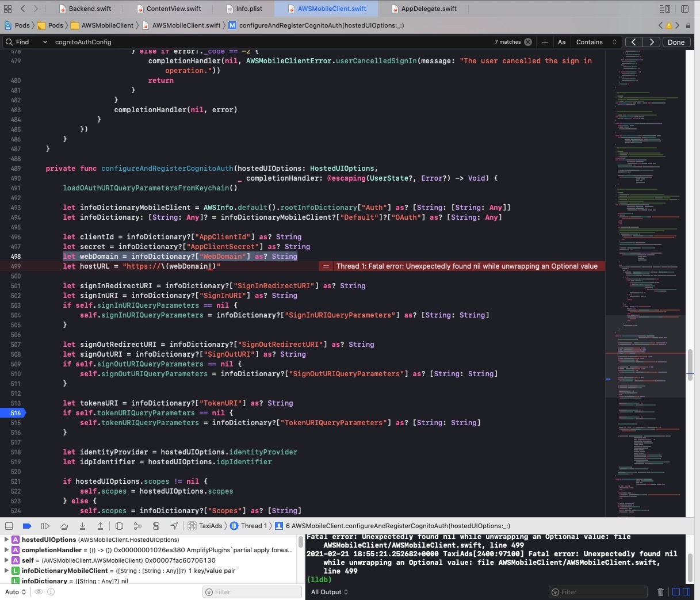Open the Debug Memory Graph icon
Image resolution: width=700 pixels, height=600 pixels.
137,525
